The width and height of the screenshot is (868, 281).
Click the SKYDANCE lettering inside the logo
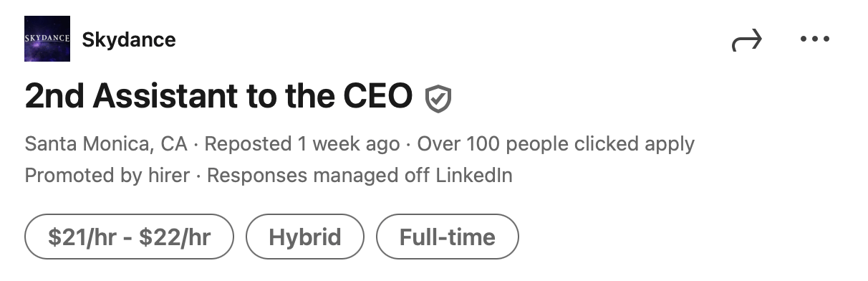coord(47,37)
